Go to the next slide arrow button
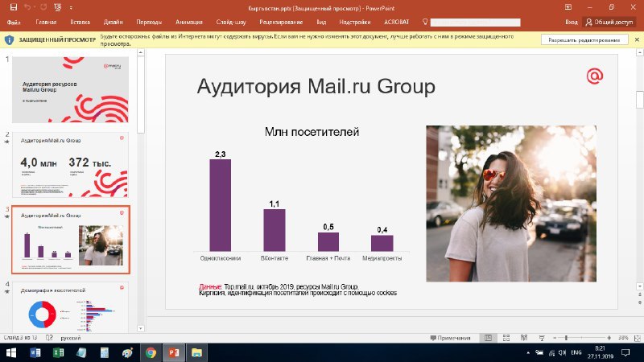The width and height of the screenshot is (644, 362). 640,302
